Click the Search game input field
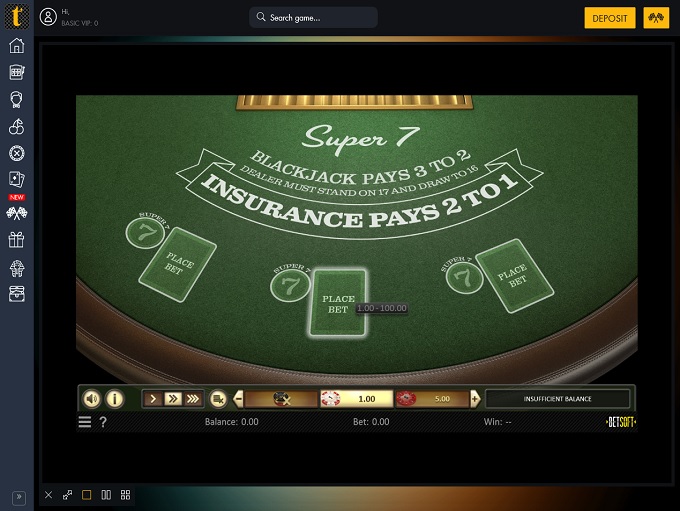The image size is (680, 511). (313, 18)
